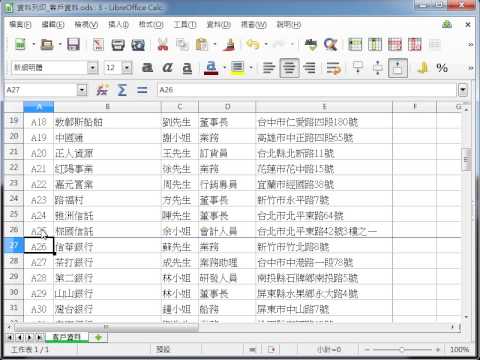Open the 格式(O) menu
Image resolution: width=480 pixels, height=360 pixels.
pos(151,25)
